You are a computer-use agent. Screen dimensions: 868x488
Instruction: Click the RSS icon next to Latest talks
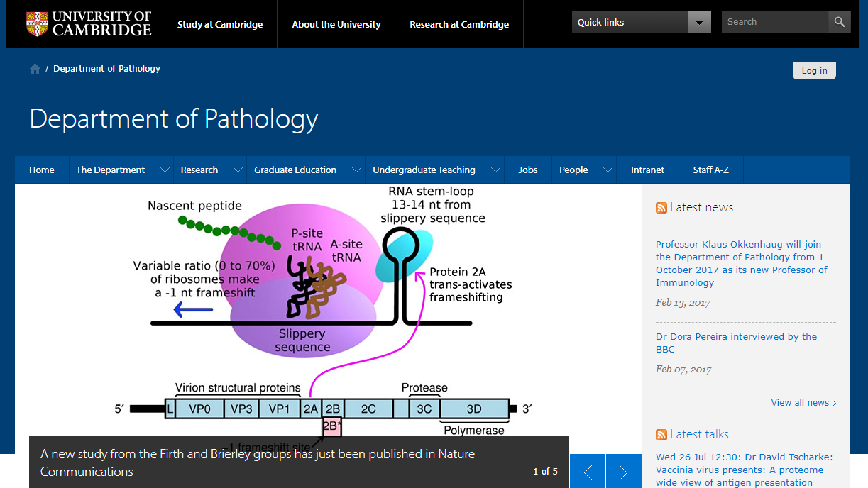(x=661, y=434)
